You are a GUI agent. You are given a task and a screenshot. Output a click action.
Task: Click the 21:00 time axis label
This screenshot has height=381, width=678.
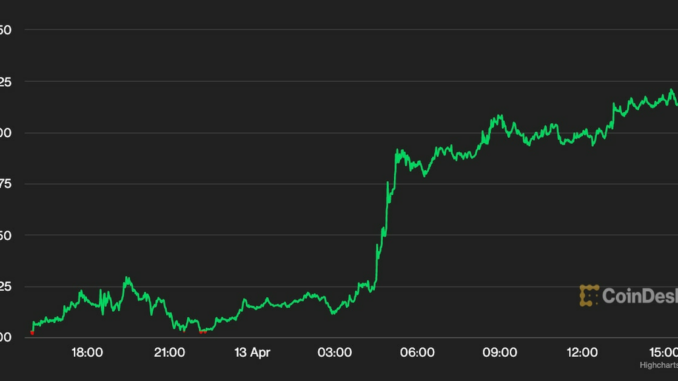[170, 352]
